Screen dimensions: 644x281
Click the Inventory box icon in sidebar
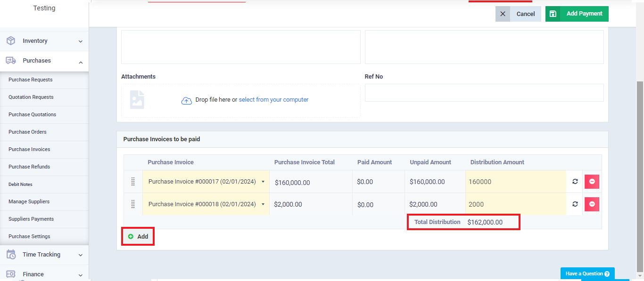pos(11,41)
